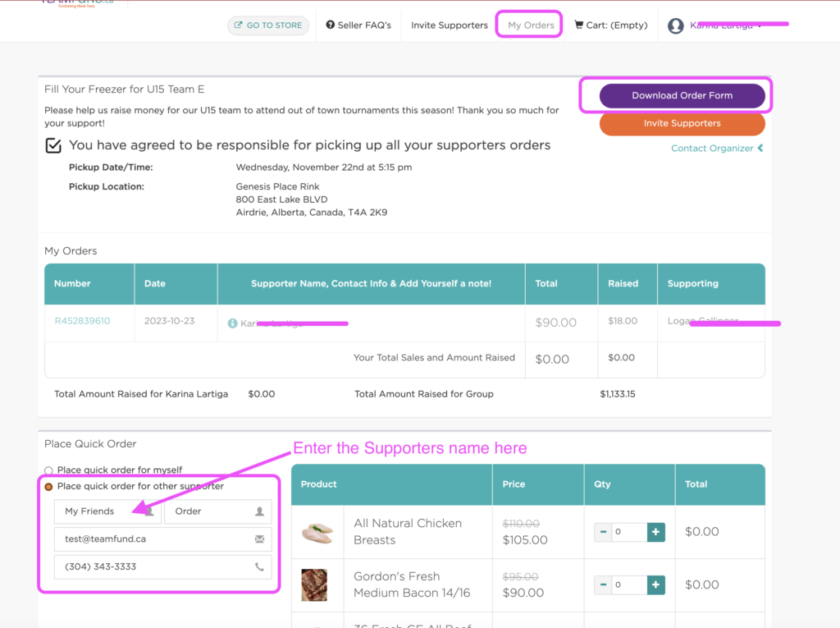Screen dimensions: 840x628
Task: Open the My Orders page
Action: click(x=531, y=25)
